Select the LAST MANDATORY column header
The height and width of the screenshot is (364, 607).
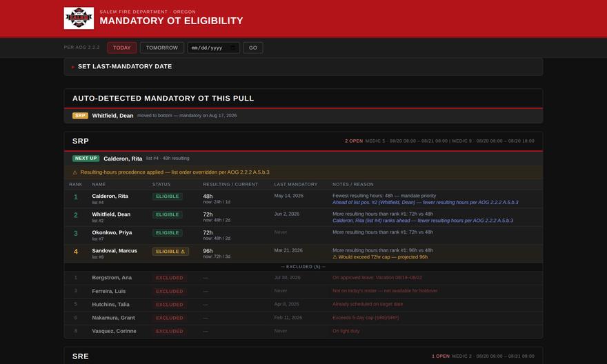pos(296,185)
